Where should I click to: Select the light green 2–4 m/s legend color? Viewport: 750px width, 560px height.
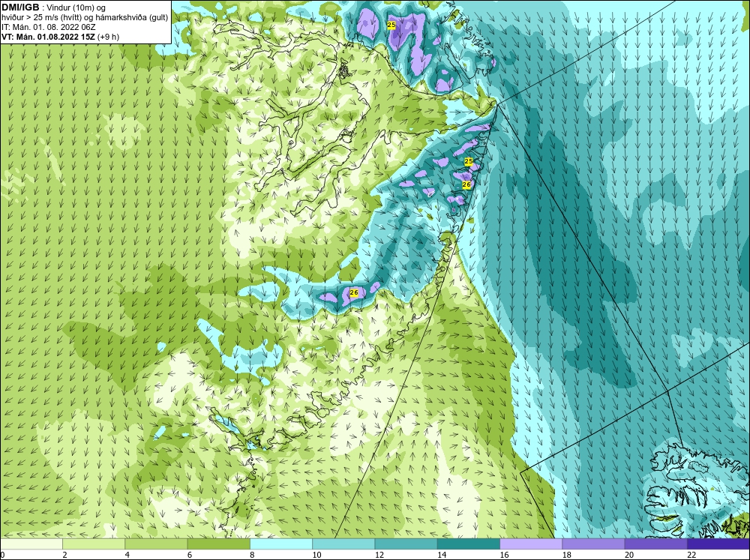pos(94,544)
